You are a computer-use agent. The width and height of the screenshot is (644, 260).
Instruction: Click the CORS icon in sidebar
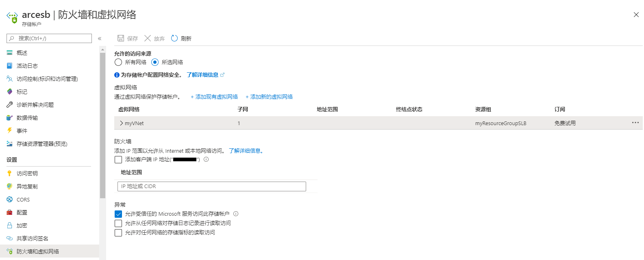pyautogui.click(x=10, y=199)
